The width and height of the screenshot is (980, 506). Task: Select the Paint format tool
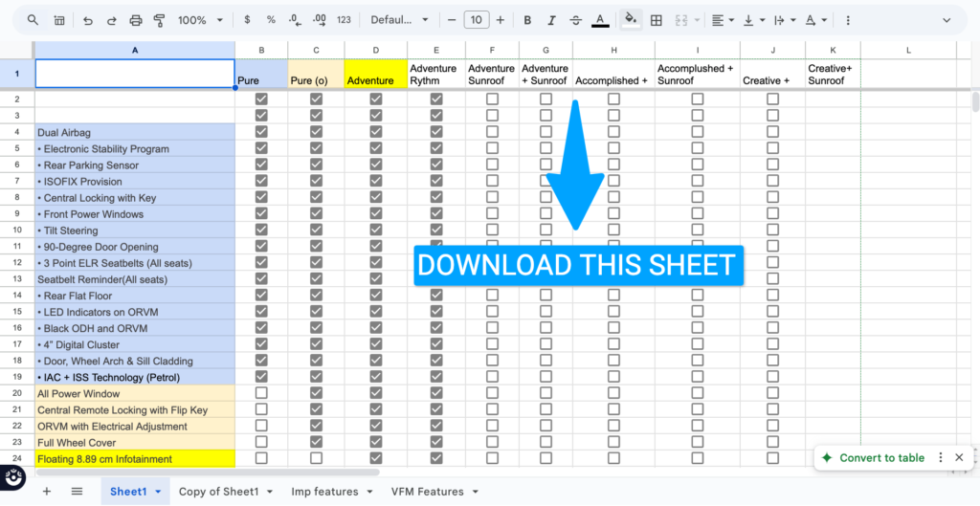[159, 20]
